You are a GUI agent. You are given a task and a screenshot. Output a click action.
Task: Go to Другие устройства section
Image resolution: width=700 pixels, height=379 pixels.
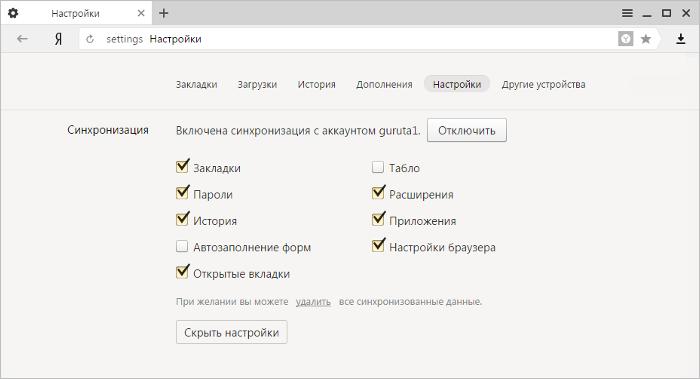click(543, 84)
